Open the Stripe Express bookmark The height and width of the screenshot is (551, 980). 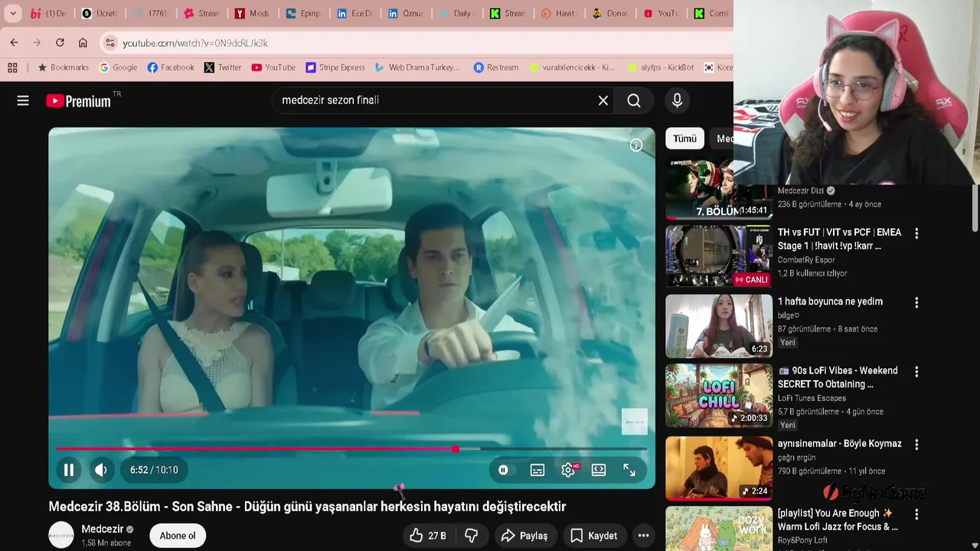(x=335, y=67)
